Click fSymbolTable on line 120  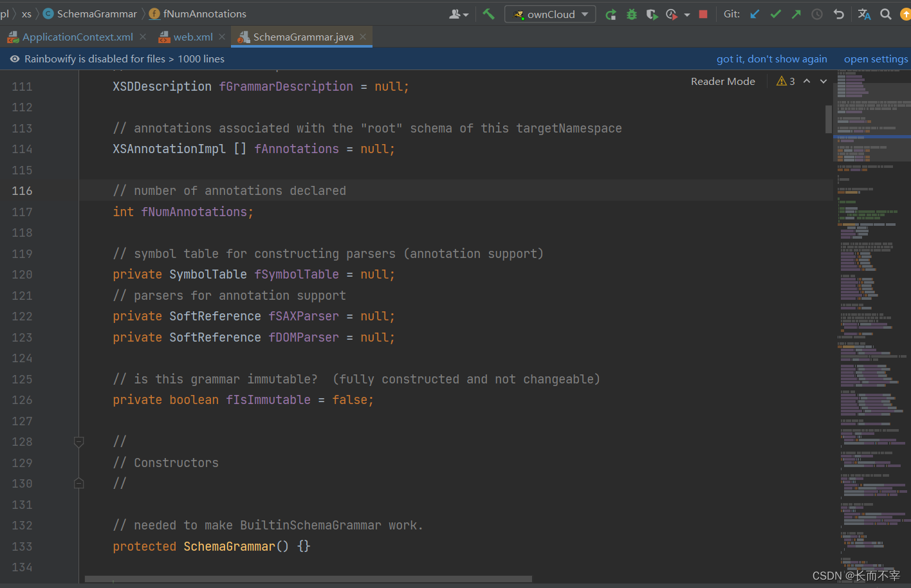[297, 275]
